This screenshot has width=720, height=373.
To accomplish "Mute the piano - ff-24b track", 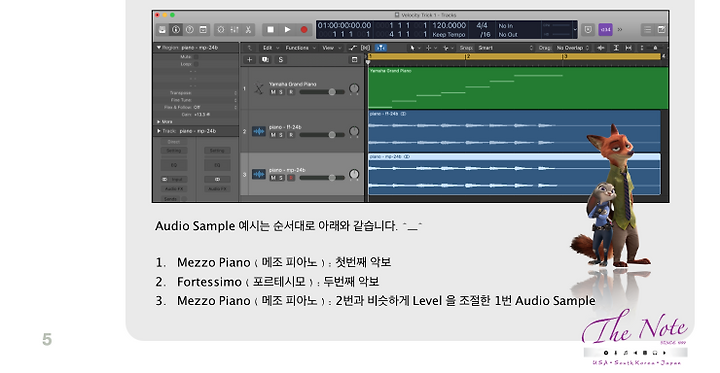I will click(x=273, y=135).
